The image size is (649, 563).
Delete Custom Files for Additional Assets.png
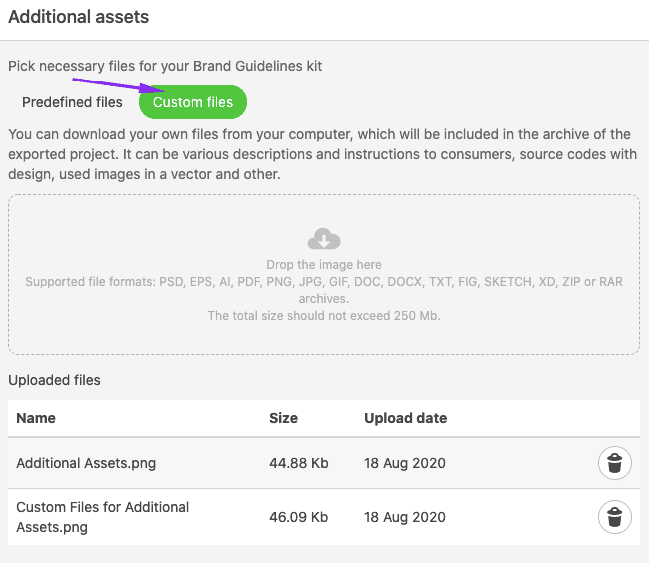615,517
